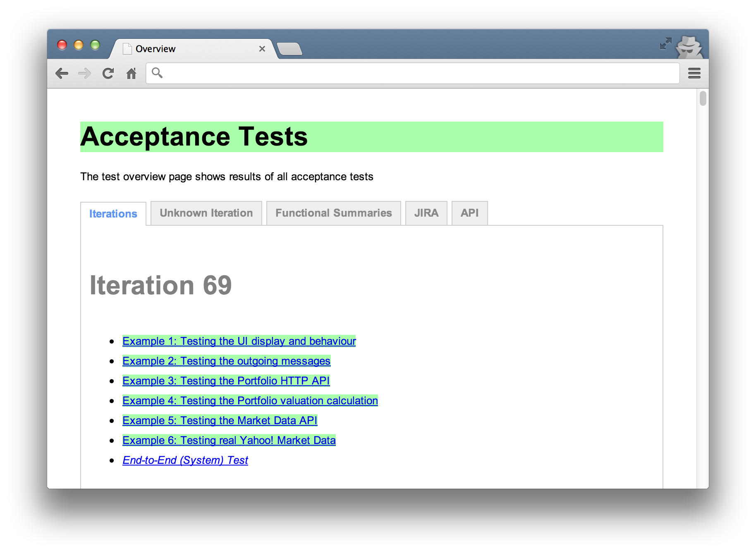The height and width of the screenshot is (554, 756).
Task: Click inside the address bar
Action: [x=372, y=73]
